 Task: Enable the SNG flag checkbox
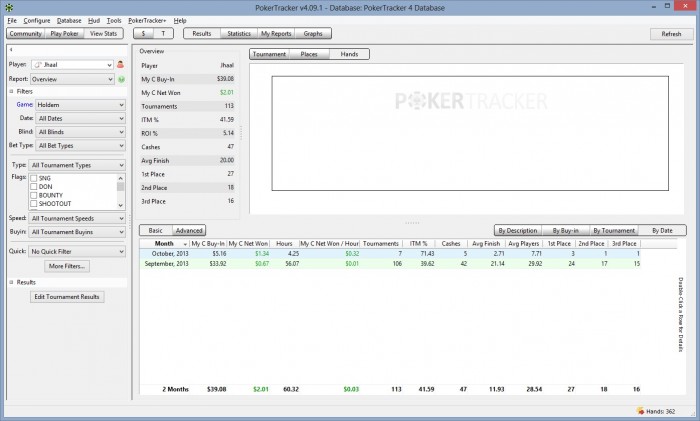tap(33, 178)
